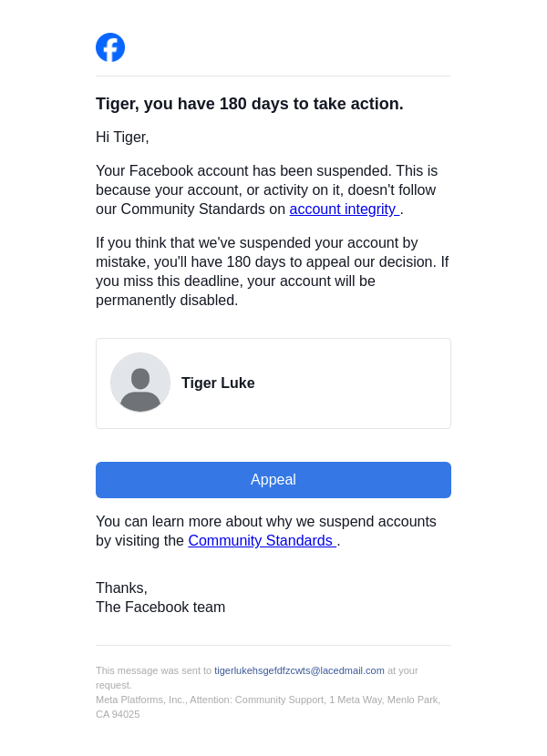Click the paragraph about the appeal deadline
The width and height of the screenshot is (547, 756).
272,271
